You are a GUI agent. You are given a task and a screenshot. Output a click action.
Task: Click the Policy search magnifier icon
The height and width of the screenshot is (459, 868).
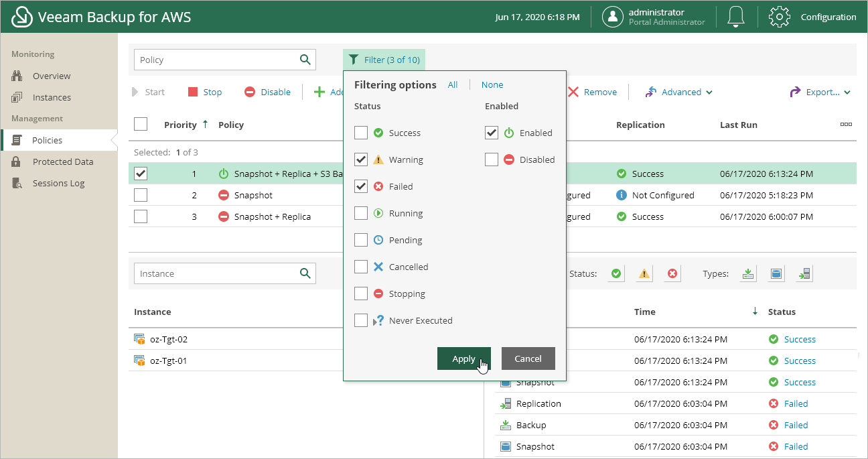(305, 60)
